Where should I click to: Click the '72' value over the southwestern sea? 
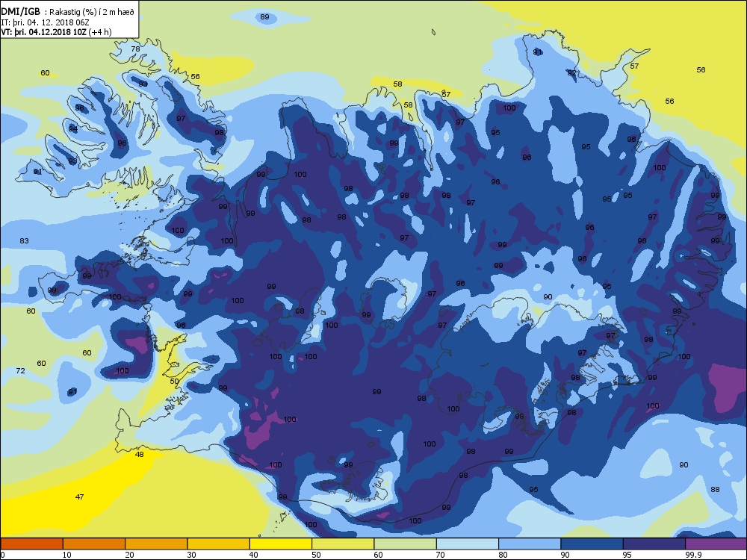[x=20, y=370]
